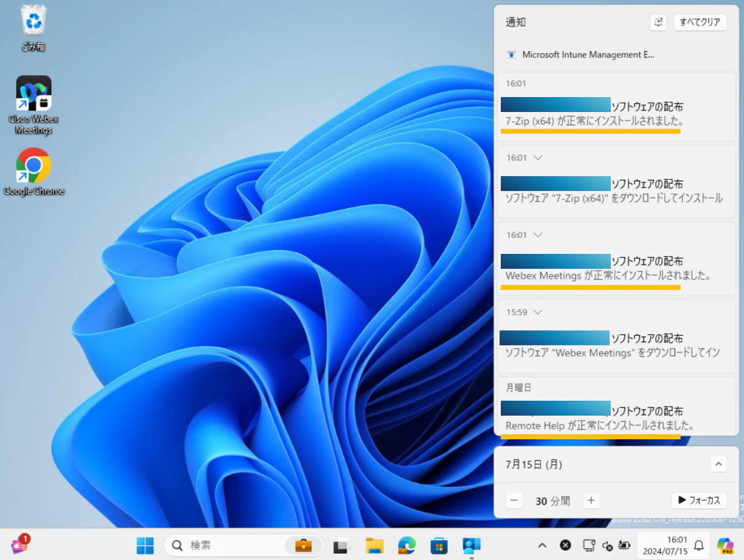Viewport: 744px width, 560px height.
Task: Open the widgets button with badge
Action: point(21,544)
